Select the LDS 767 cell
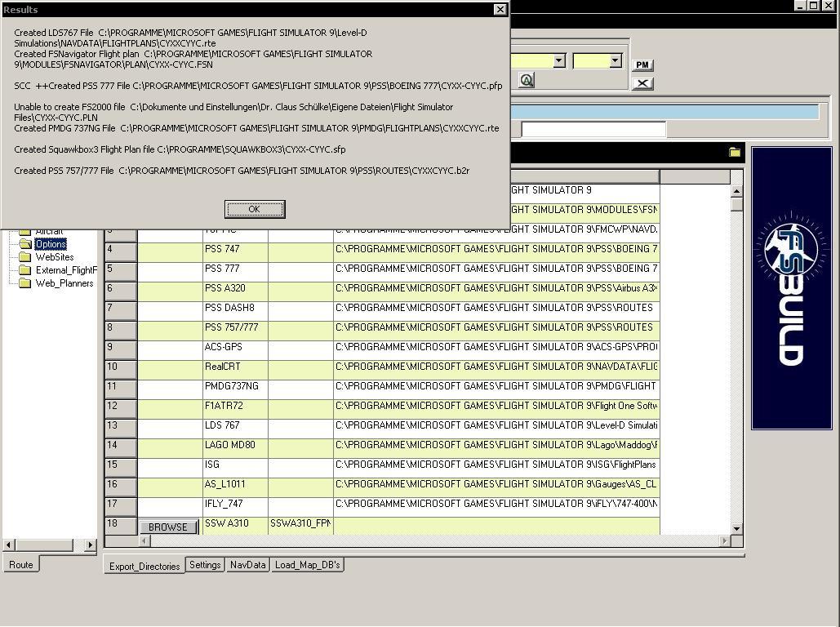The image size is (840, 627). click(x=235, y=429)
